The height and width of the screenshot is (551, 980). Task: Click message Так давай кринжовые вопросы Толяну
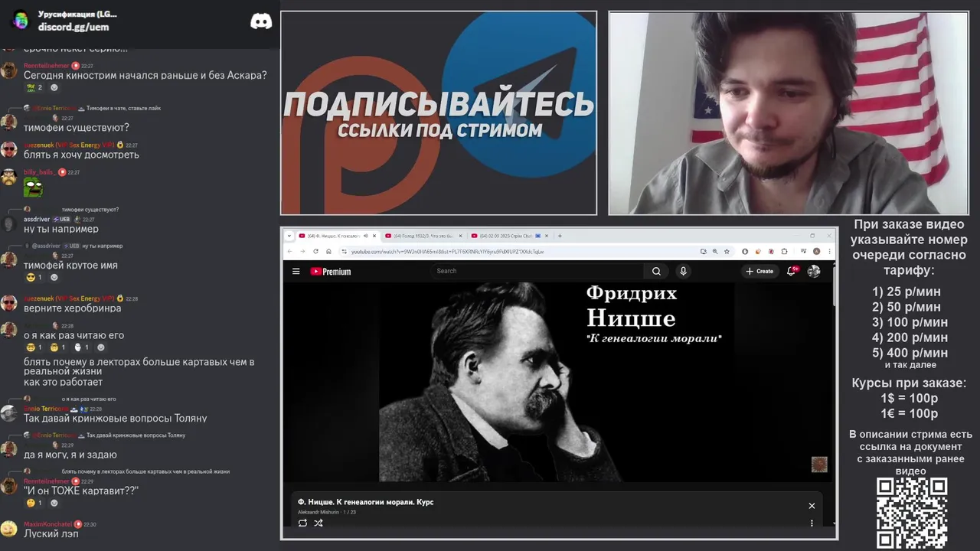(x=116, y=419)
